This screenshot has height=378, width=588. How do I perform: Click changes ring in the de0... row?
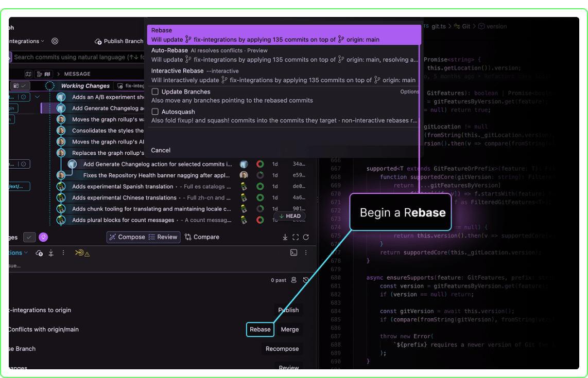pos(260,186)
